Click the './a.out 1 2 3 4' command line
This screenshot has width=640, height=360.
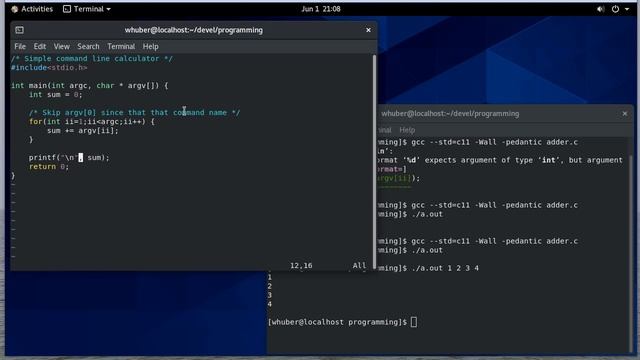click(x=445, y=268)
